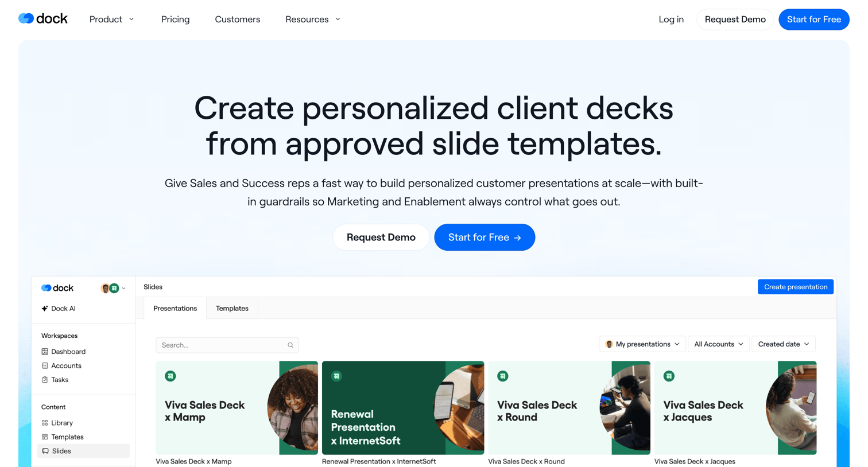Click the caption "Viva Sales Deck x Mamp"
The image size is (868, 467).
pos(194,461)
